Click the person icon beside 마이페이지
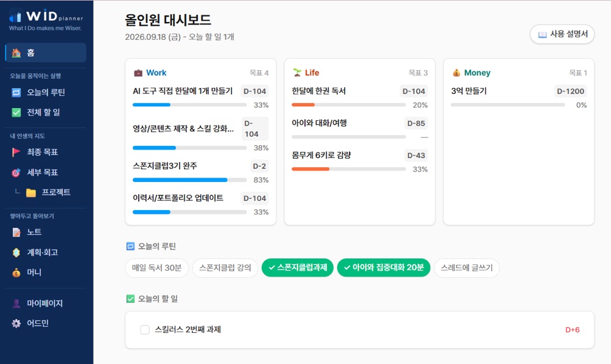This screenshot has width=611, height=364. pyautogui.click(x=16, y=304)
